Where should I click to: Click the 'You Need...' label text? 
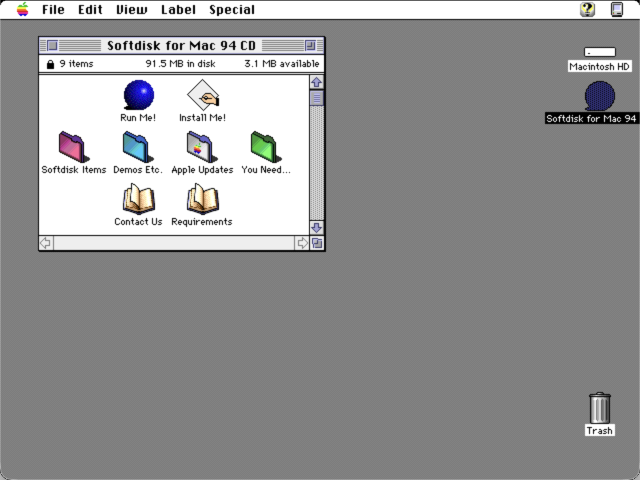266,170
